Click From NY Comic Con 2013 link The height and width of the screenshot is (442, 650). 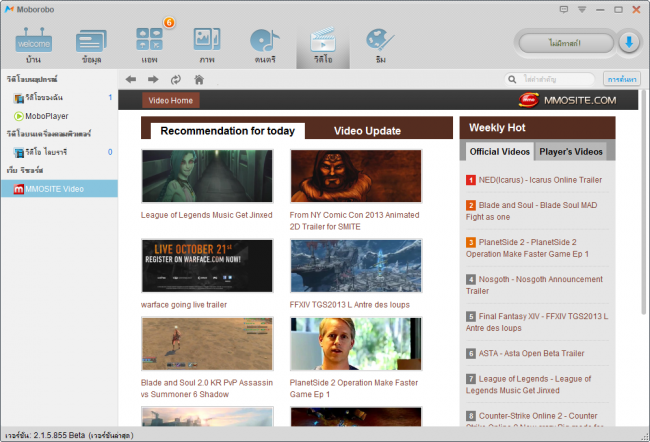click(354, 221)
